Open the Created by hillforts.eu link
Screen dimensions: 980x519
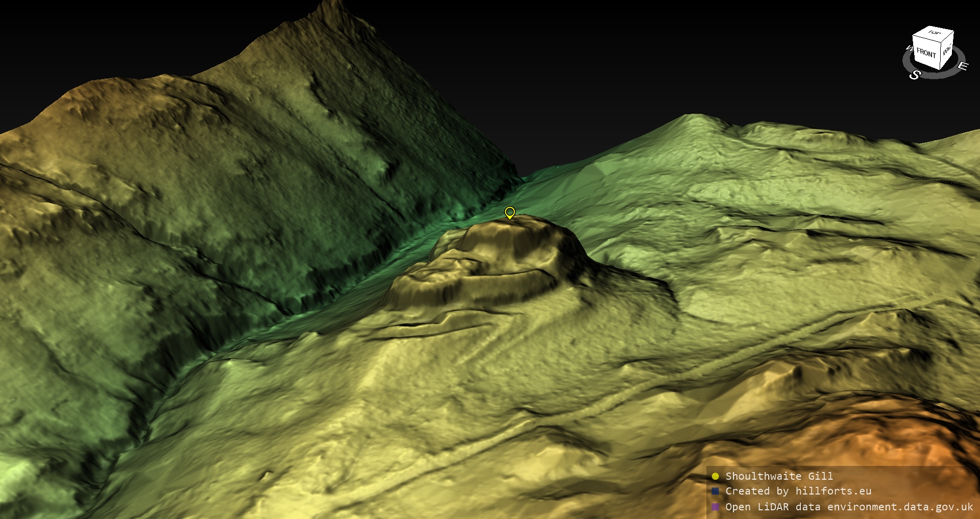pos(798,491)
